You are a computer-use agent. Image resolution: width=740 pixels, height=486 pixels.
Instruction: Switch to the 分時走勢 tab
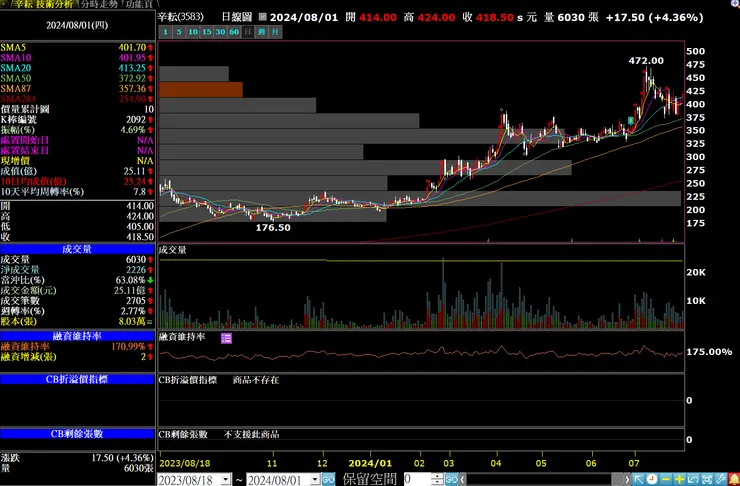[99, 4]
